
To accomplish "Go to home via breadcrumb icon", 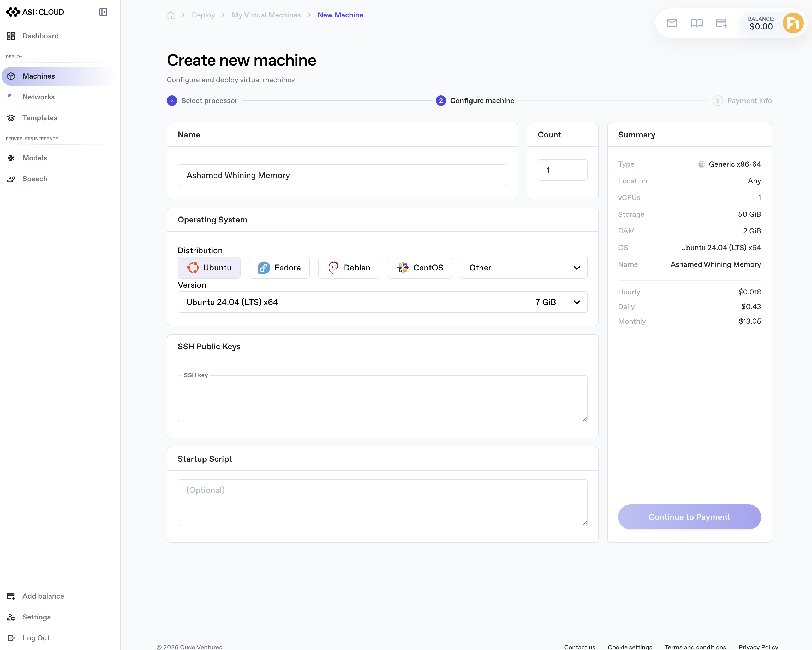I will (171, 15).
